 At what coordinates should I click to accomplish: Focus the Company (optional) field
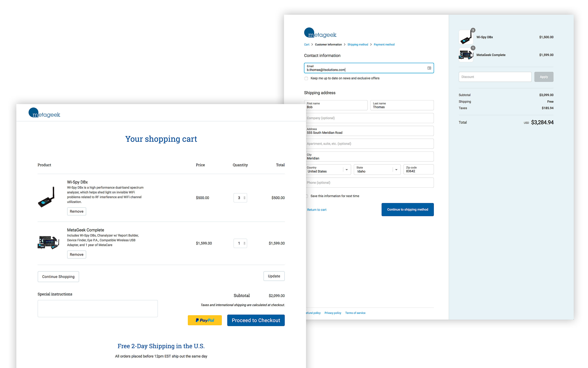pyautogui.click(x=370, y=118)
